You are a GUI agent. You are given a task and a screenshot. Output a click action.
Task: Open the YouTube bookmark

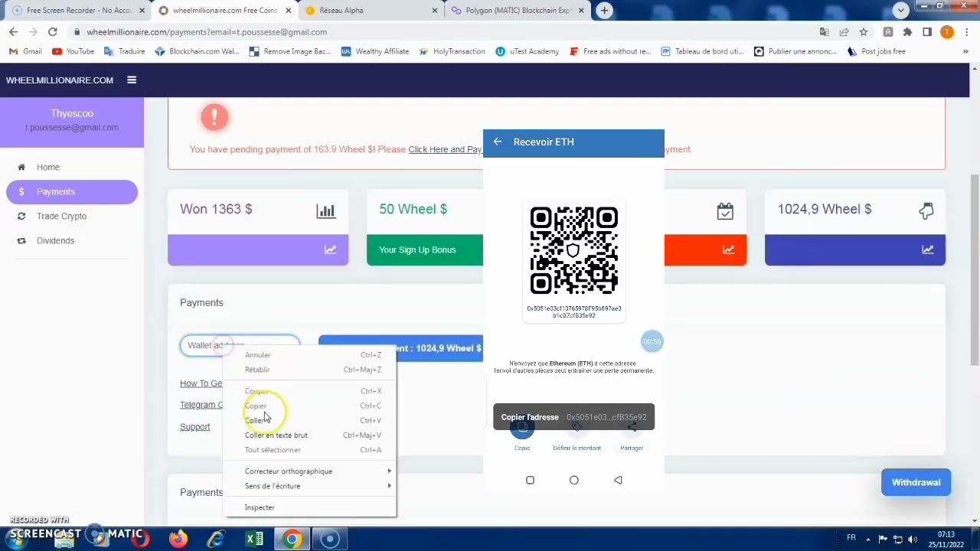click(x=73, y=51)
